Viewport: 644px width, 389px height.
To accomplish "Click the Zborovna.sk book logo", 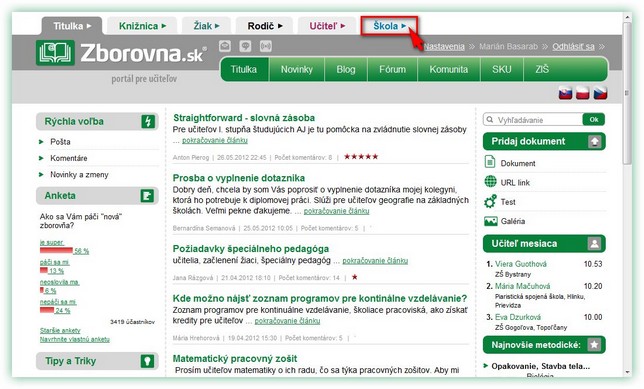I will pos(55,53).
